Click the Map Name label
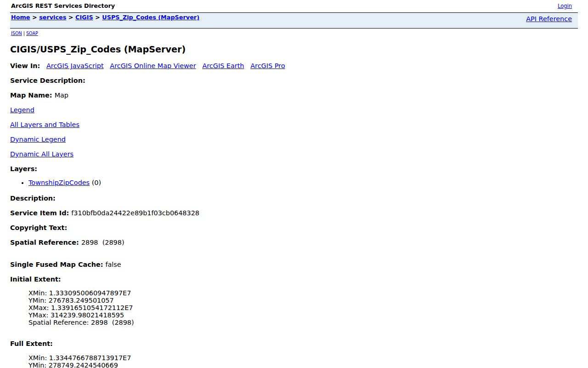588x368 pixels. 31,95
